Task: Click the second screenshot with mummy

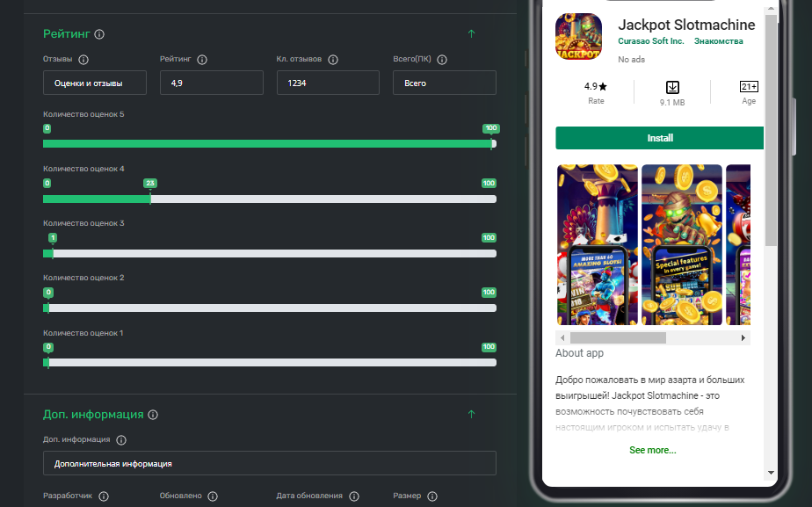Action: point(682,245)
